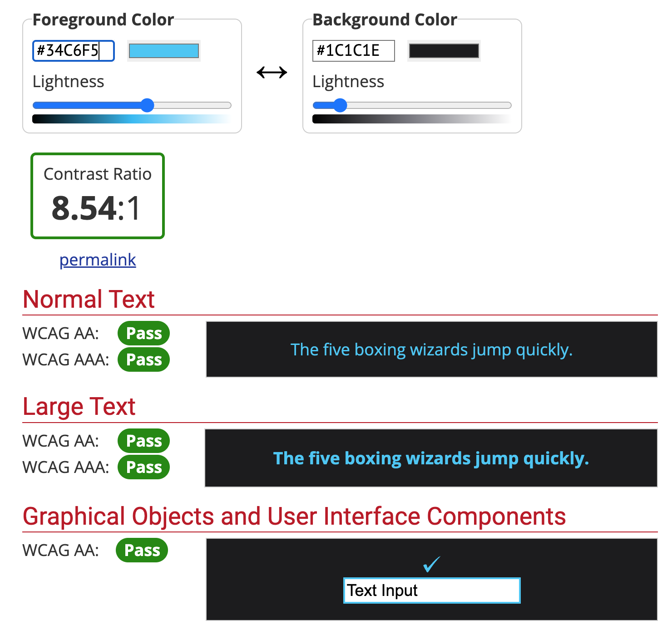Screen dimensions: 672x630
Task: Click the Contrast Ratio 8.54:1 result box
Action: coord(98,196)
